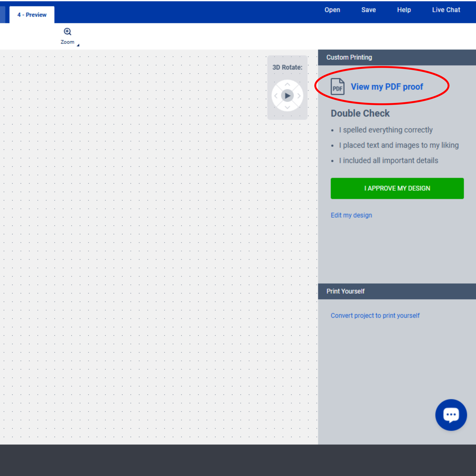The image size is (476, 476).
Task: Rotate the 3D view right
Action: (x=299, y=96)
